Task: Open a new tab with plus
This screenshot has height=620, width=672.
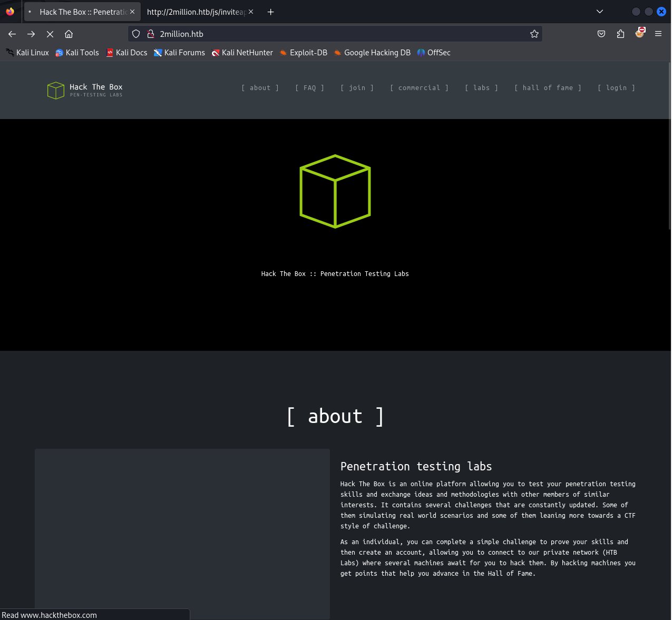Action: [x=270, y=12]
